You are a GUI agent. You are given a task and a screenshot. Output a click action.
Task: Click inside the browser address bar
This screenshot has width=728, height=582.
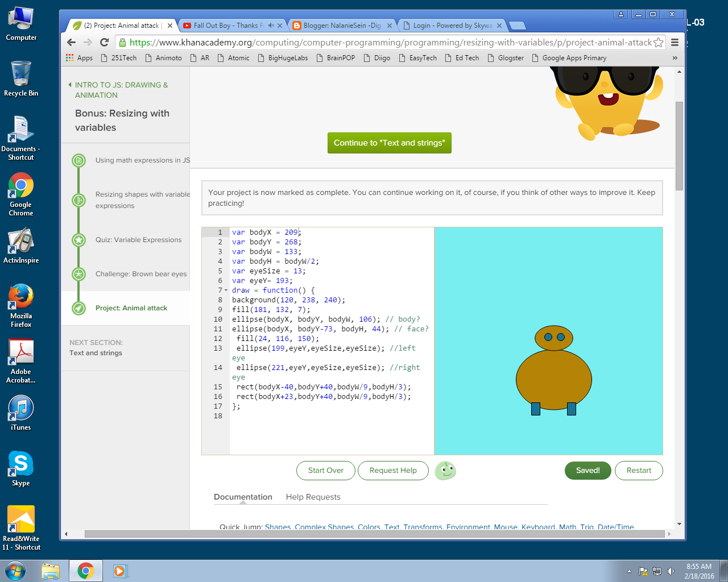click(x=341, y=42)
